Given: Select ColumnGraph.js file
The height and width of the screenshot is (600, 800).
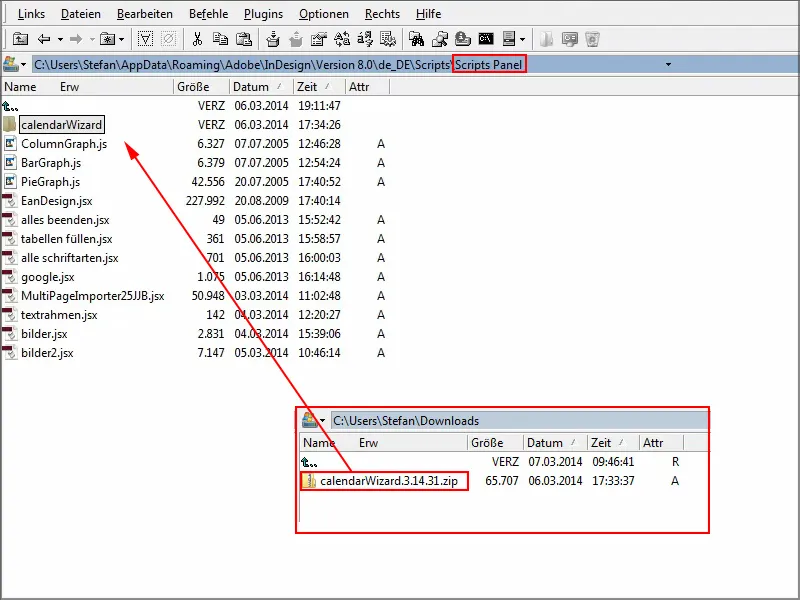Looking at the screenshot, I should [x=64, y=144].
